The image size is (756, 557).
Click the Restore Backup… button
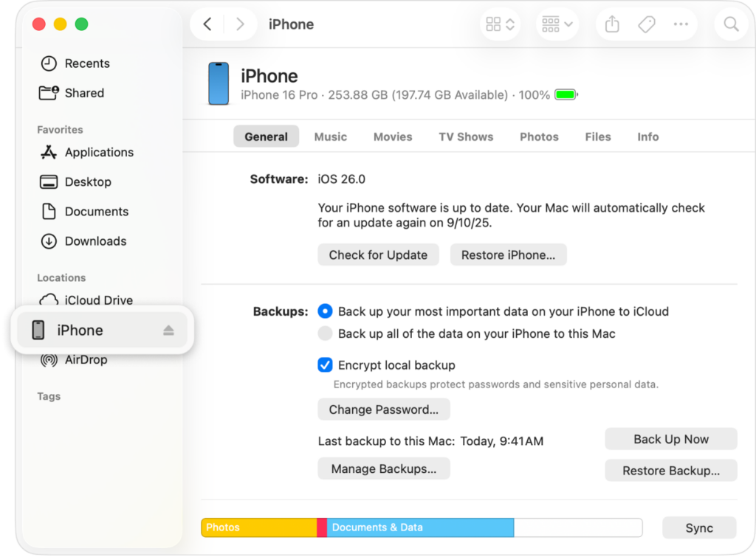tap(671, 471)
